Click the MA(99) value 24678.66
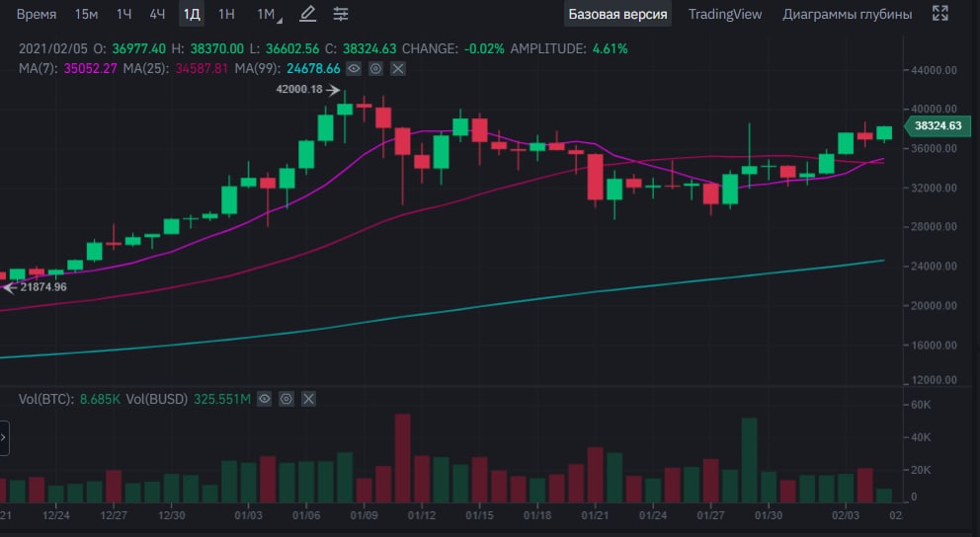 coord(313,69)
